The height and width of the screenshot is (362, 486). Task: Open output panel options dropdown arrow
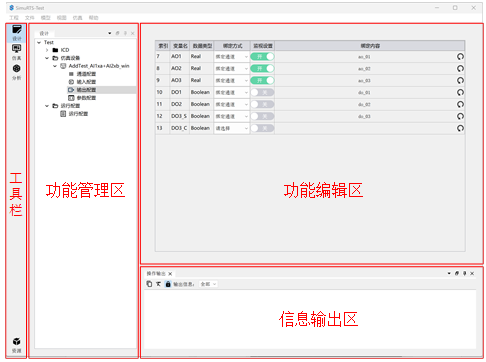(x=449, y=273)
